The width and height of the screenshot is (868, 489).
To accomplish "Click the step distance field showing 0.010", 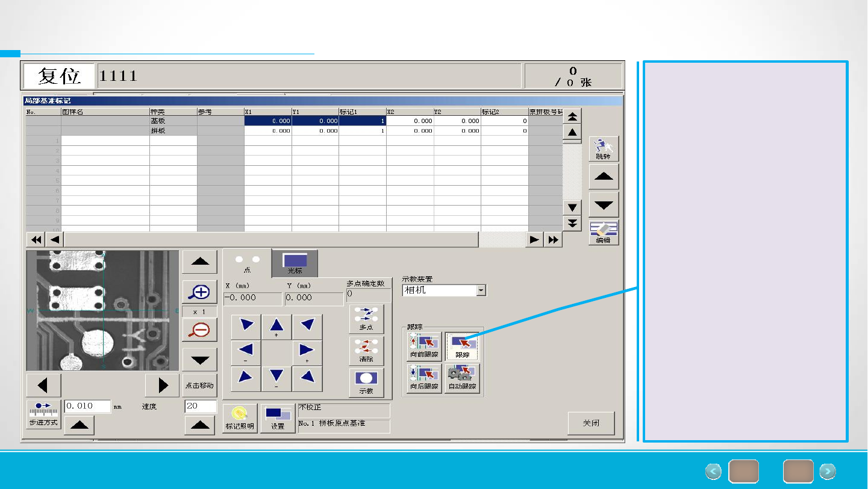I will tap(88, 406).
